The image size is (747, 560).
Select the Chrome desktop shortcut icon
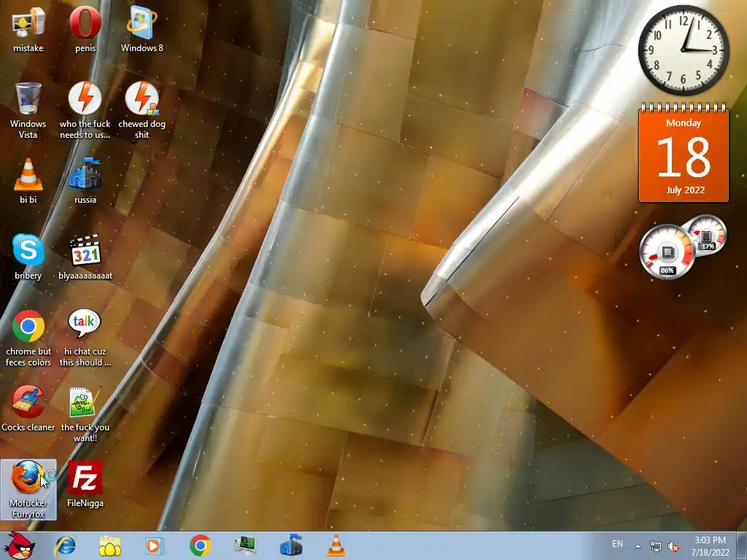(x=28, y=326)
